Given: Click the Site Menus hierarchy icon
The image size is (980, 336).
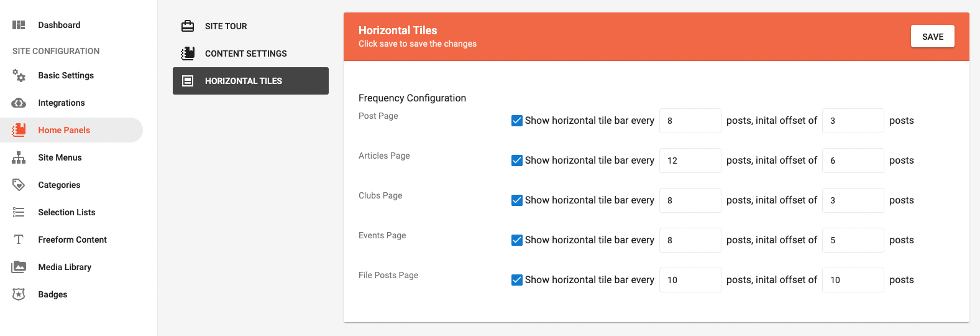Looking at the screenshot, I should (19, 157).
